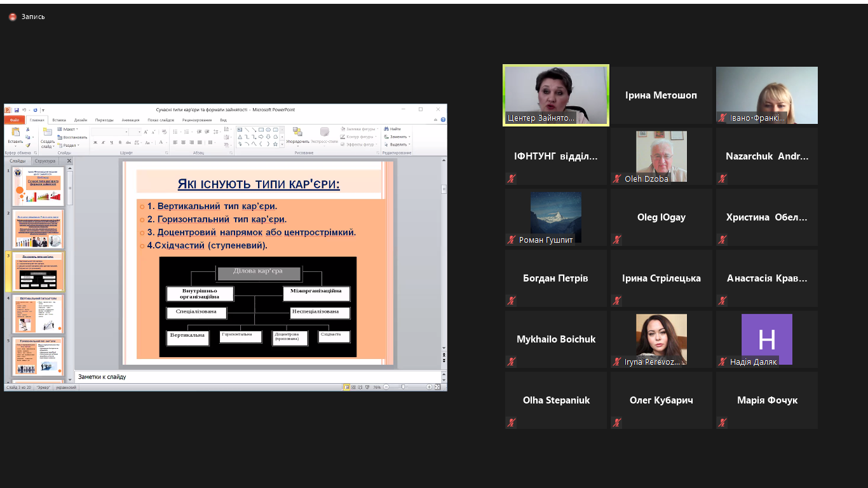Click the Undo icon in PowerPoint's quick access toolbar
This screenshot has width=868, height=488.
click(x=24, y=110)
